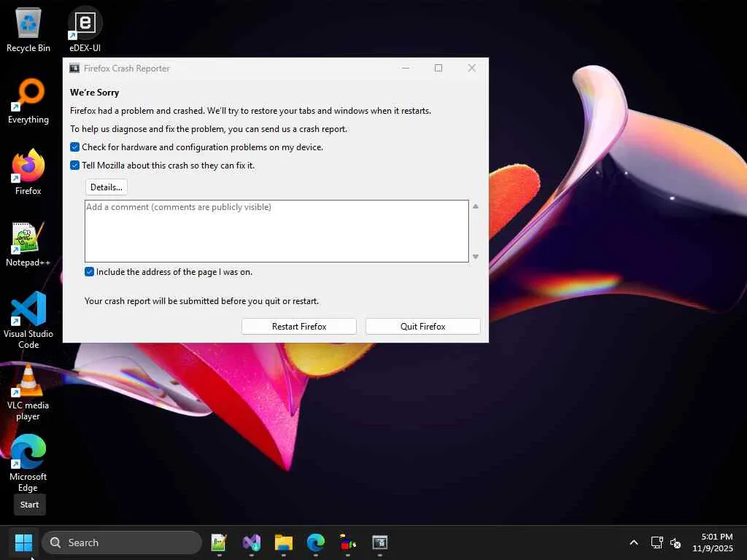The height and width of the screenshot is (560, 747).
Task: Open the clock and date panel
Action: [713, 542]
